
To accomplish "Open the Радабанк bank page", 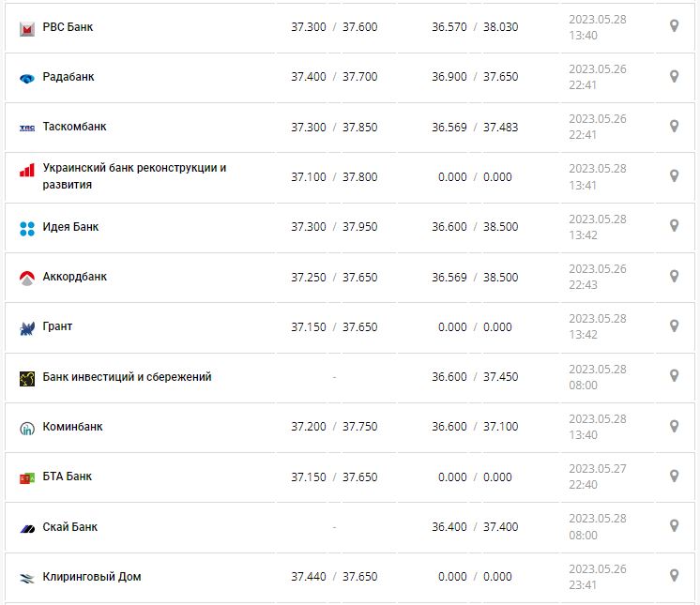I will coord(68,77).
